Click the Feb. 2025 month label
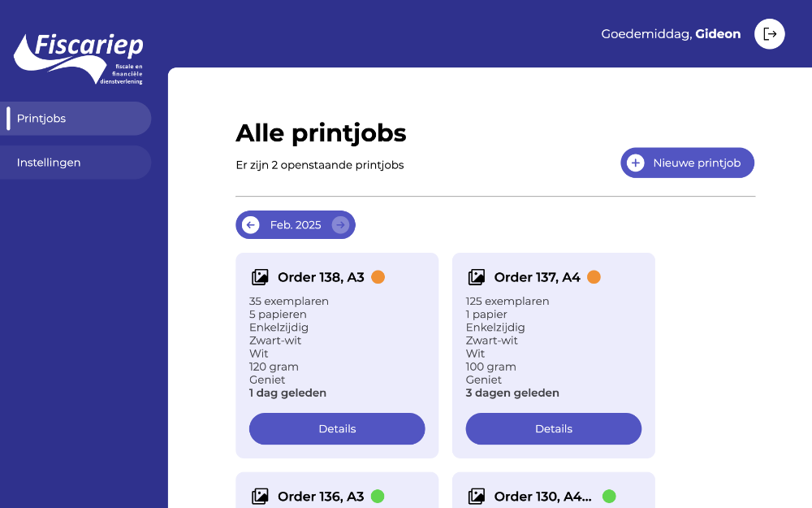Image resolution: width=812 pixels, height=508 pixels. click(x=295, y=224)
